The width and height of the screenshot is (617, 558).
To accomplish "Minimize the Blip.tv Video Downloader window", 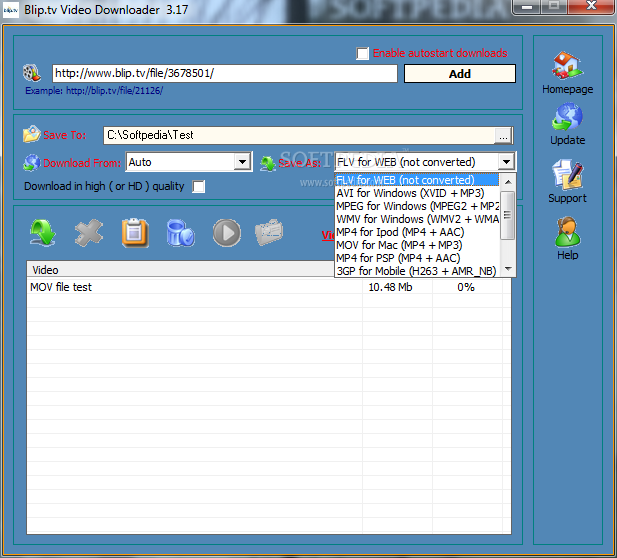I will [x=527, y=7].
